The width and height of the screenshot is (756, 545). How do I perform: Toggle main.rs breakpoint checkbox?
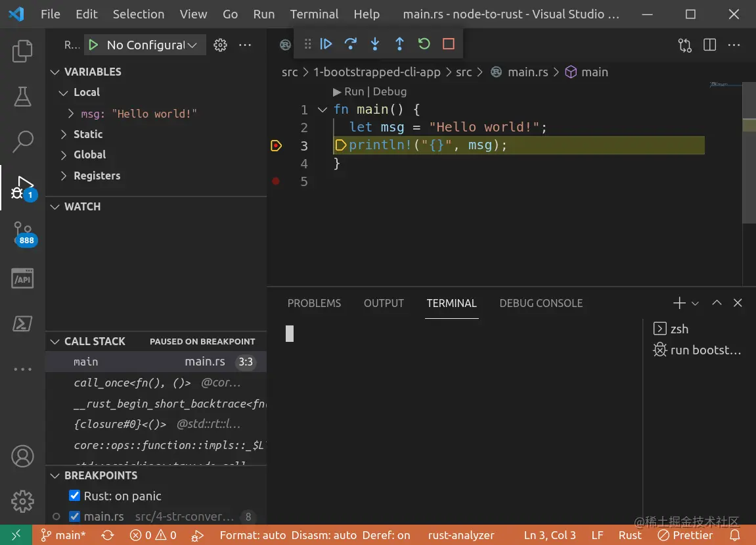click(x=75, y=516)
